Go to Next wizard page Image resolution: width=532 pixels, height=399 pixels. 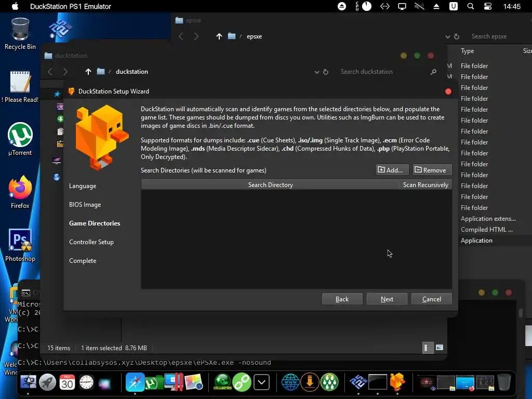[x=387, y=299]
